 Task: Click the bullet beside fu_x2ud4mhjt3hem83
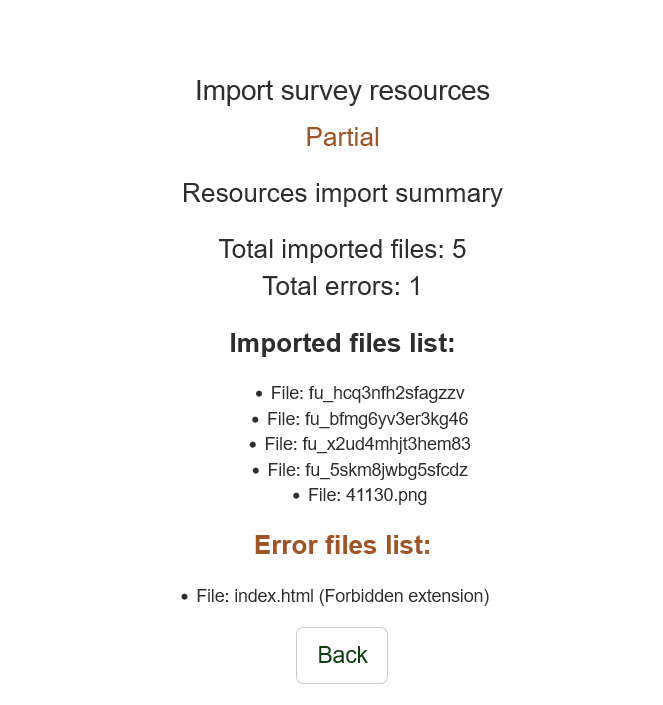coord(253,445)
